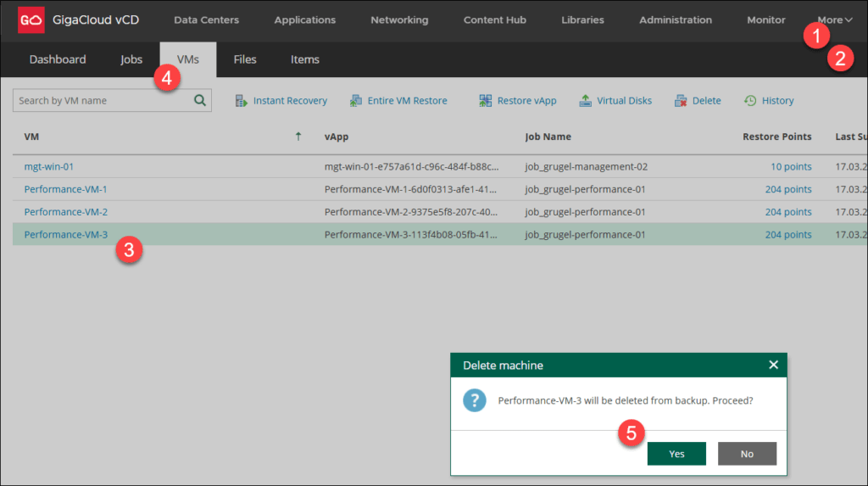Click the search magnifier icon

200,100
